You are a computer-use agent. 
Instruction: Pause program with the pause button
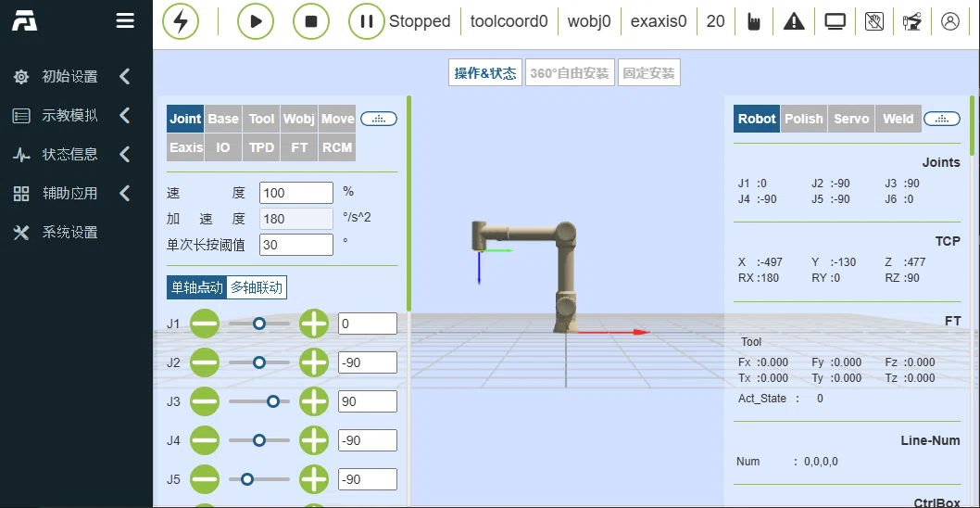[x=367, y=22]
